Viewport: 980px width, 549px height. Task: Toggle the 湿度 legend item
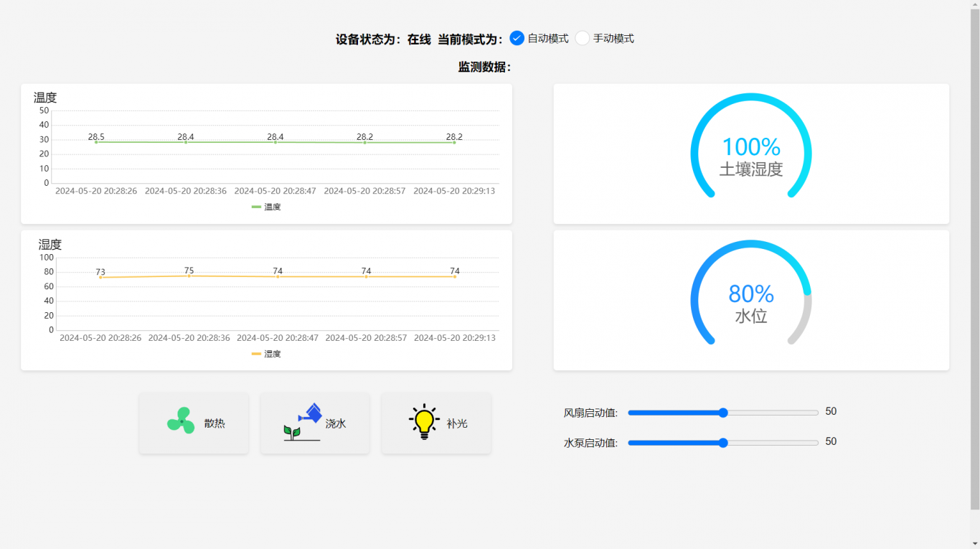(x=266, y=354)
